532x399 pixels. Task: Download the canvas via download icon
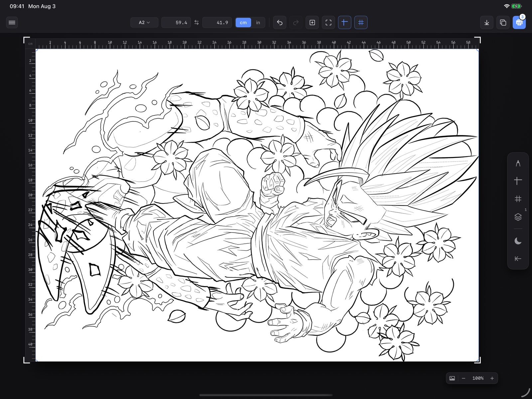[x=487, y=23]
